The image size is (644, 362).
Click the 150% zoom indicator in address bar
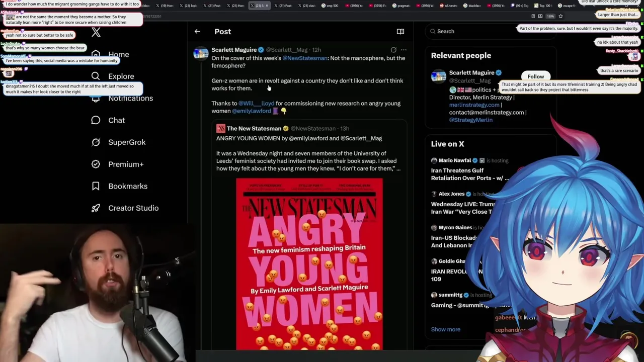tap(550, 16)
